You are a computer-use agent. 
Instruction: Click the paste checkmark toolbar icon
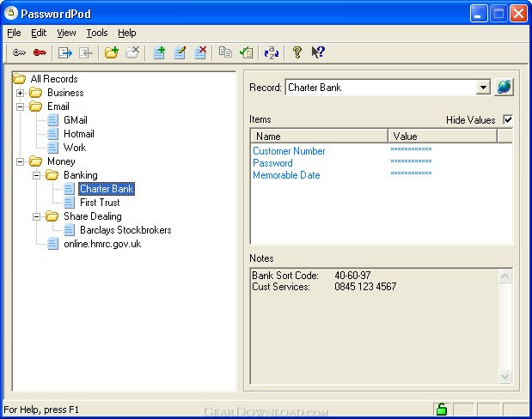pos(247,52)
